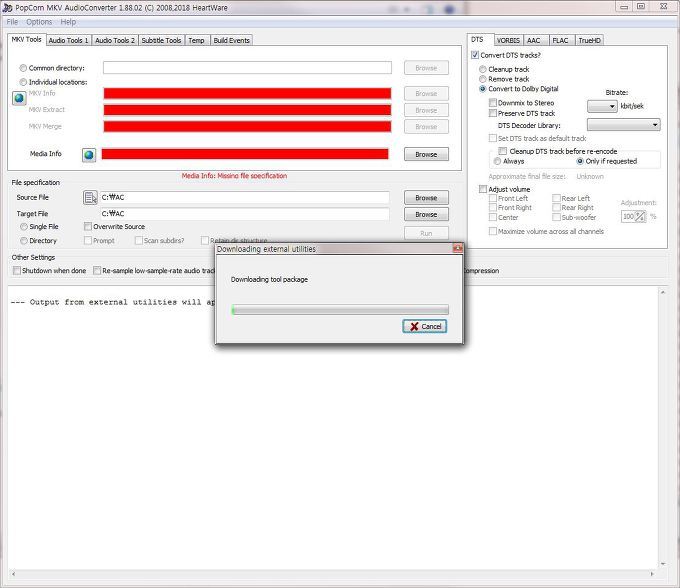Click the red Media Info path field

[245, 154]
